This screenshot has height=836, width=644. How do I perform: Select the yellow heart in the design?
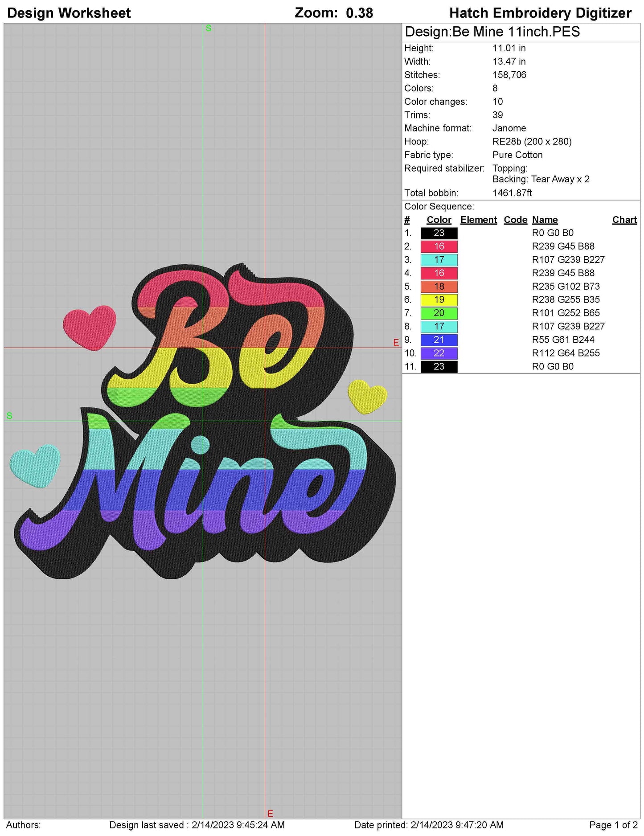[x=367, y=396]
